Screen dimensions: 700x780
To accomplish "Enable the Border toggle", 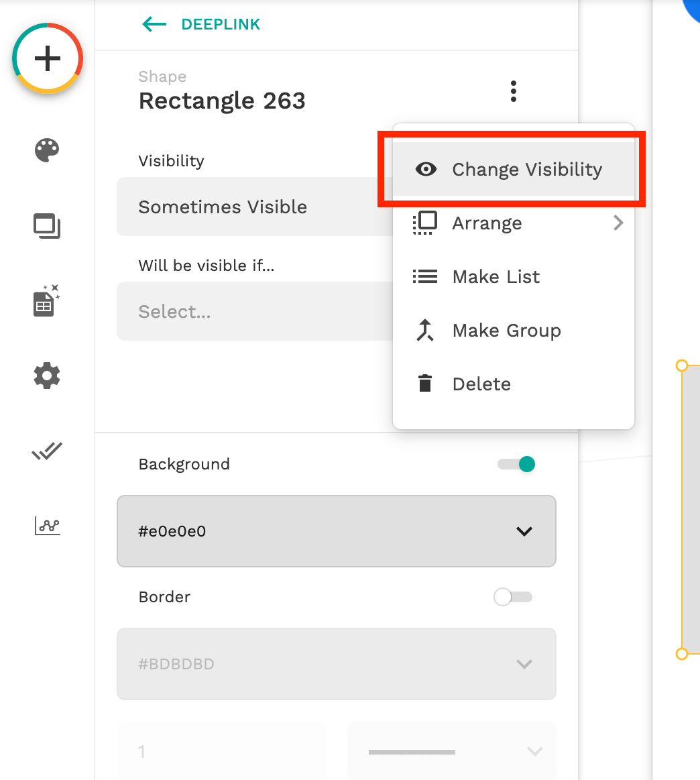I will 513,597.
